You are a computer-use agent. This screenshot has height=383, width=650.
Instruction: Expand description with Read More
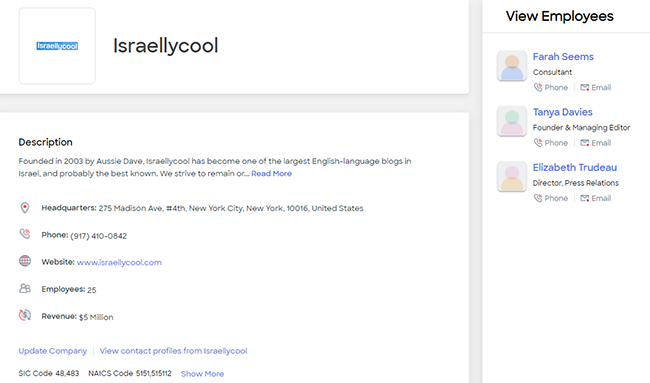tap(272, 174)
